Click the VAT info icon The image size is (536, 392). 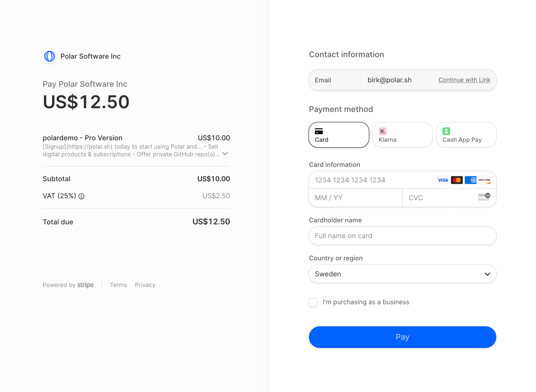[81, 196]
